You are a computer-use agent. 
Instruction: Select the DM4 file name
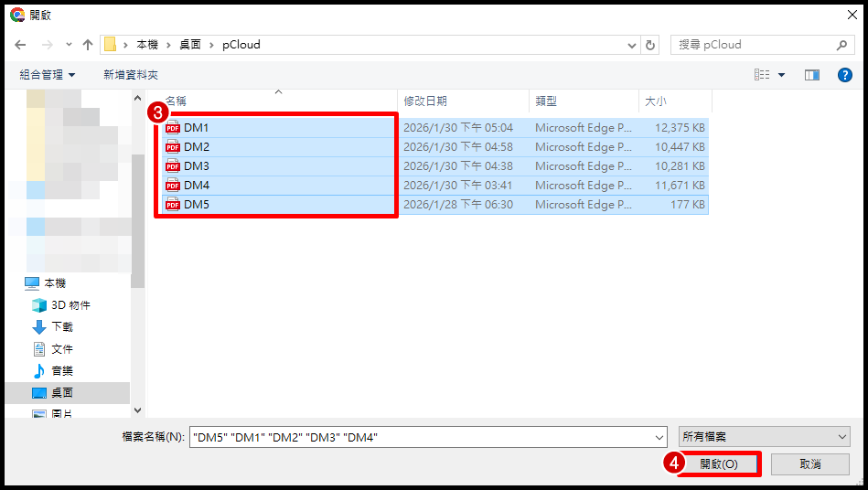click(x=197, y=186)
